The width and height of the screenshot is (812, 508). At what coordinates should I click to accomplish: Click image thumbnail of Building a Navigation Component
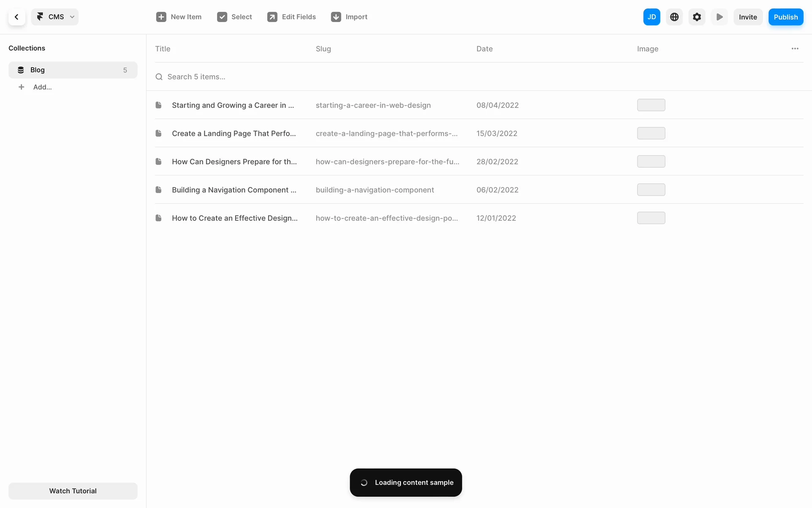(x=651, y=190)
